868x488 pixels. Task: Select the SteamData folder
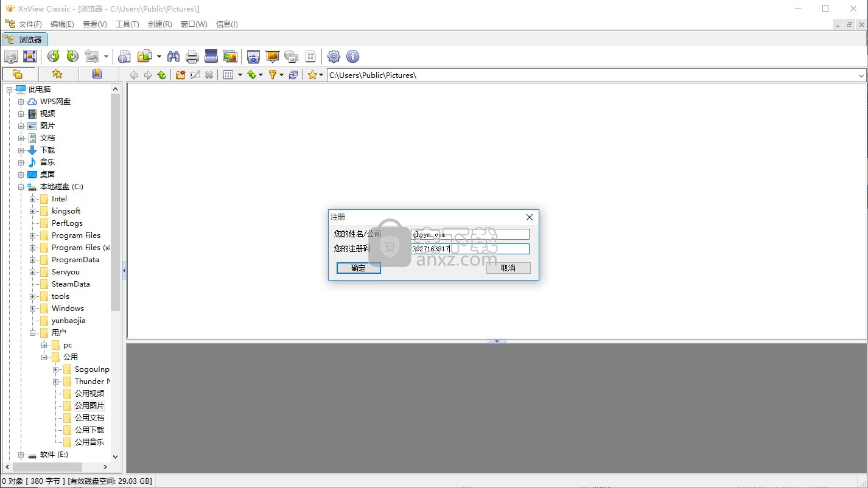[71, 284]
